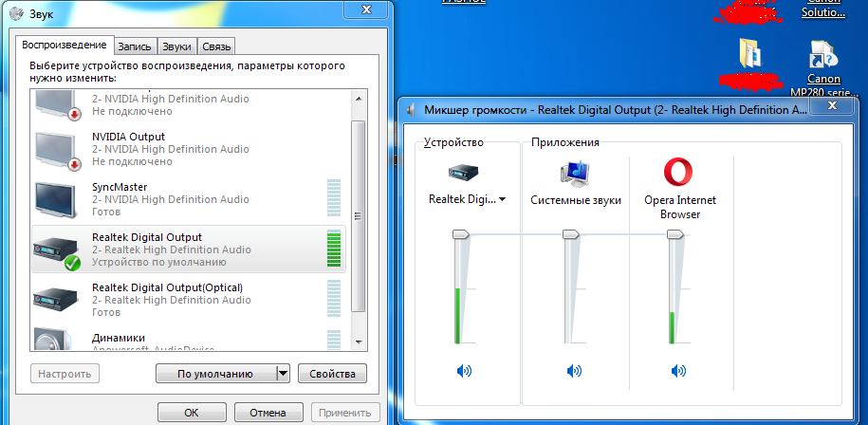Screen dimensions: 868x425
Task: Select the SyncMaster monitor icon
Action: tap(57, 200)
